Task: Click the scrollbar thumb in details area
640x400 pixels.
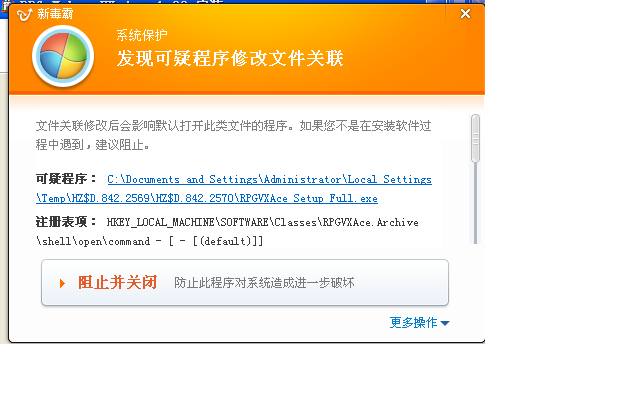Action: click(475, 138)
